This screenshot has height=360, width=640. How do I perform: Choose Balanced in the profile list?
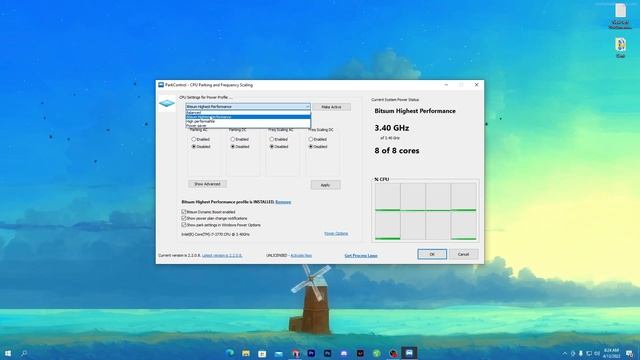click(x=248, y=112)
